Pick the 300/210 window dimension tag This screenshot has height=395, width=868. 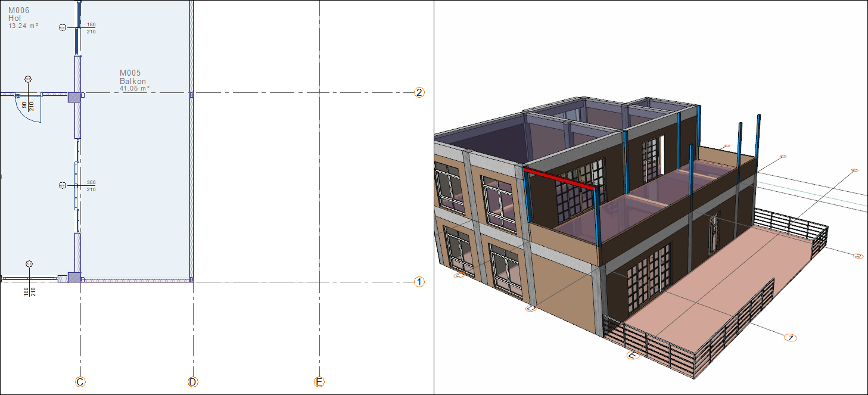pos(91,186)
